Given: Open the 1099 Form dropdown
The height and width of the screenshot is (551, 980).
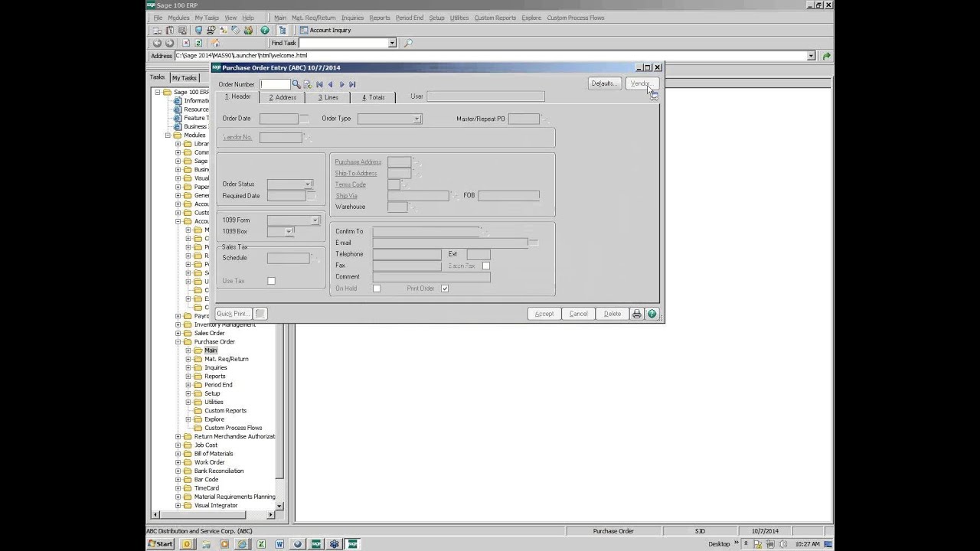Looking at the screenshot, I should [x=315, y=220].
